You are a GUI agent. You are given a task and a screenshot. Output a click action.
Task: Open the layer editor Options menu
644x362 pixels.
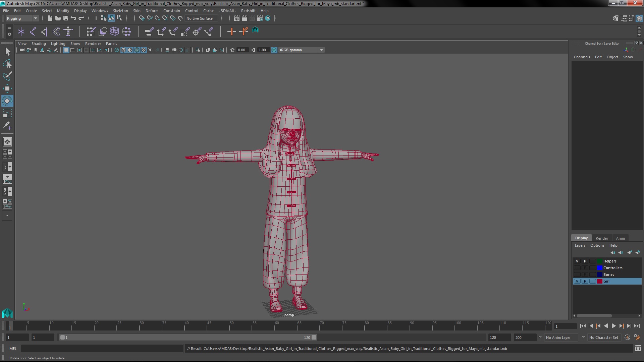[597, 245]
